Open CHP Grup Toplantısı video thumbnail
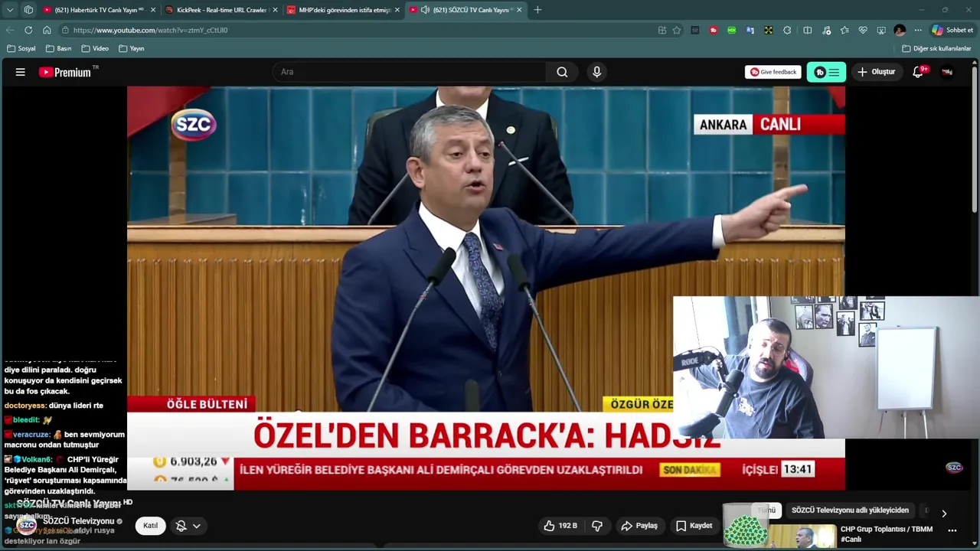This screenshot has height=551, width=980. [x=802, y=536]
